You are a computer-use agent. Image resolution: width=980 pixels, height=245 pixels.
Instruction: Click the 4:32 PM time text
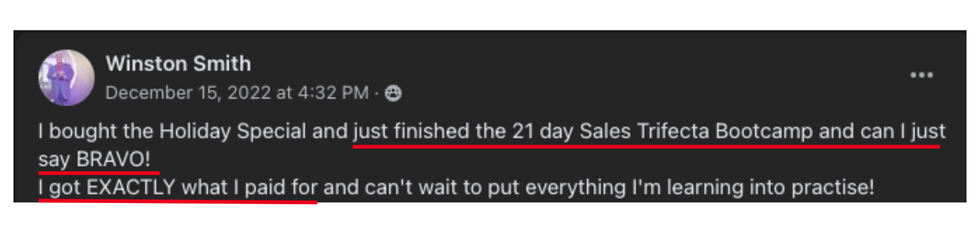333,93
